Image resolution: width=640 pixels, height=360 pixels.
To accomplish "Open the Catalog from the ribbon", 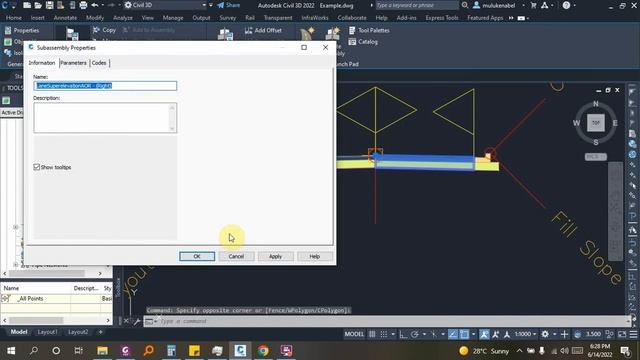I will click(363, 42).
